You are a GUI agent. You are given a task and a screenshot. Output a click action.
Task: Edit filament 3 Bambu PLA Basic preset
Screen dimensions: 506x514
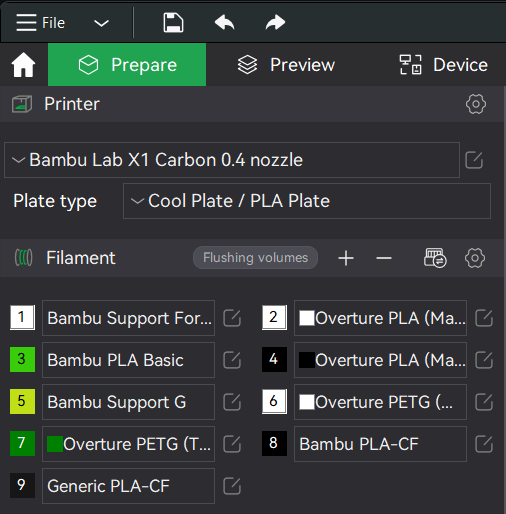[x=232, y=360]
